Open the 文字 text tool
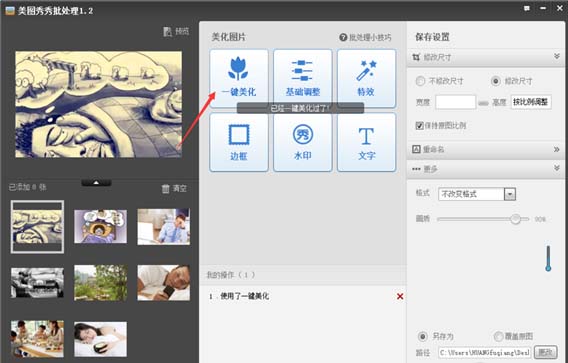The width and height of the screenshot is (568, 363). [366, 142]
